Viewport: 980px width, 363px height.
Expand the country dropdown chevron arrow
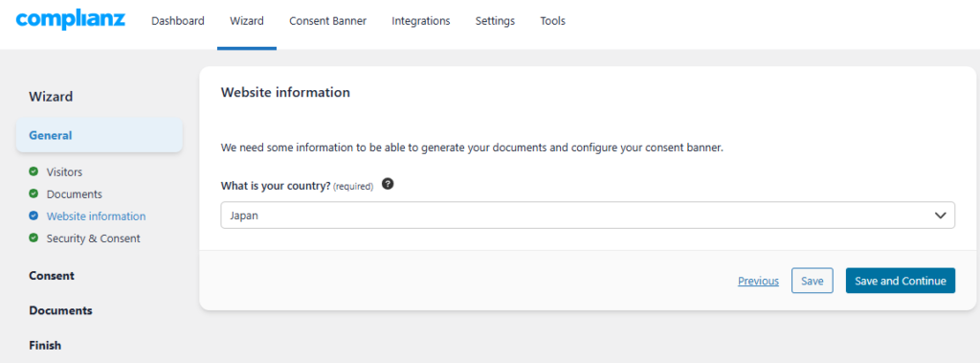pyautogui.click(x=940, y=216)
